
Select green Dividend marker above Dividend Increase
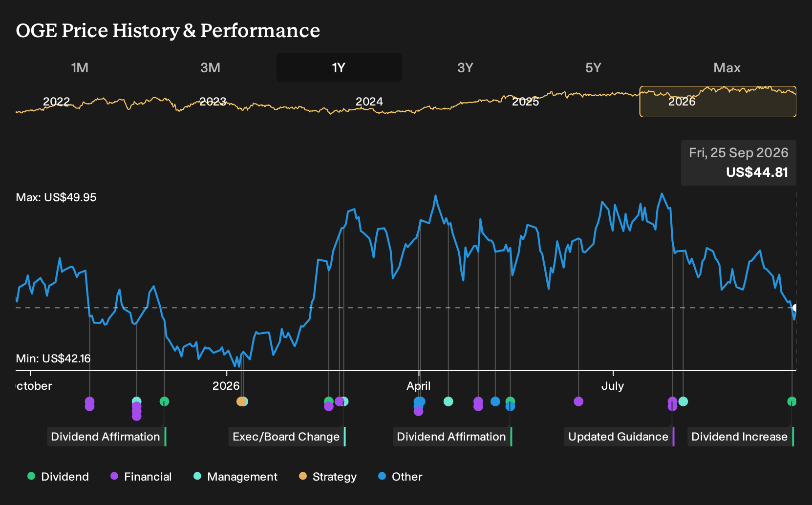point(792,401)
